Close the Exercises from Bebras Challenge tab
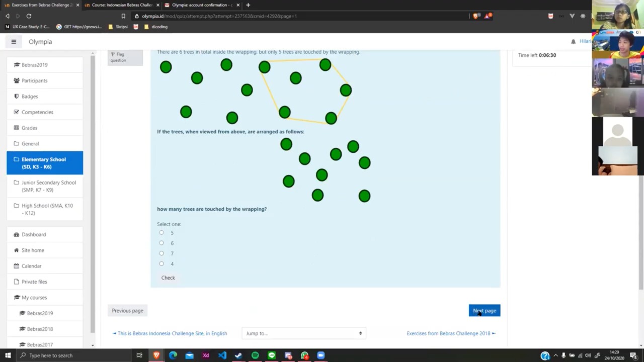This screenshot has width=644, height=362. click(x=77, y=5)
